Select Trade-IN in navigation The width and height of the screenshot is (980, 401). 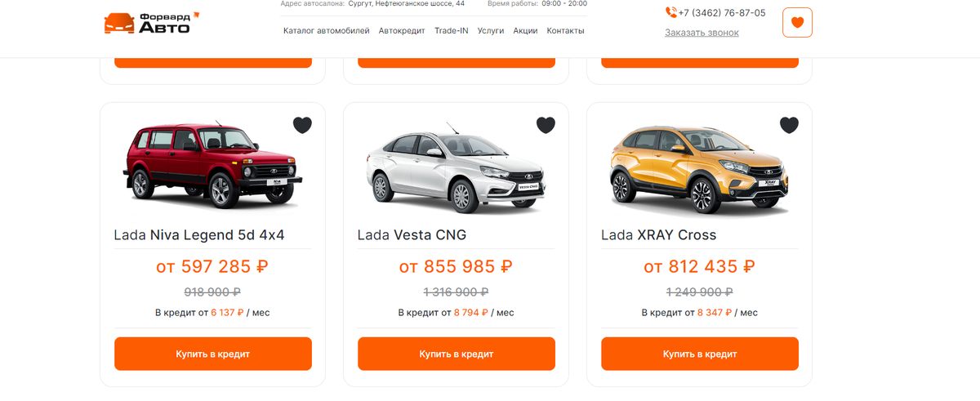tap(452, 31)
